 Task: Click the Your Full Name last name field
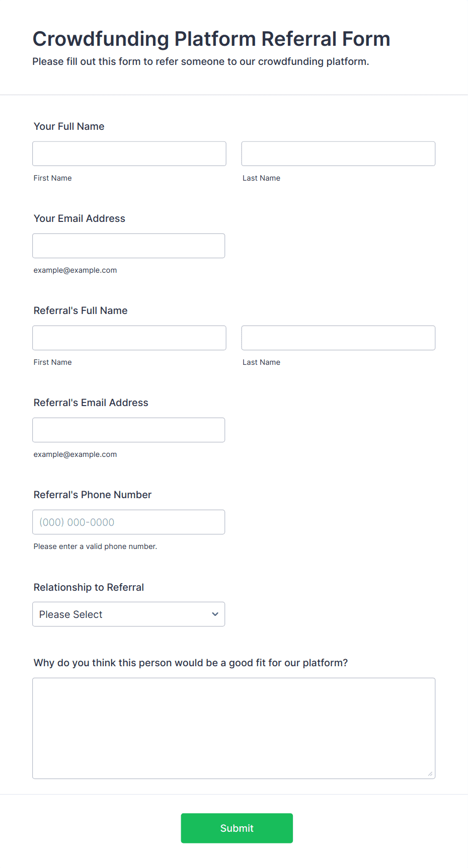click(338, 153)
